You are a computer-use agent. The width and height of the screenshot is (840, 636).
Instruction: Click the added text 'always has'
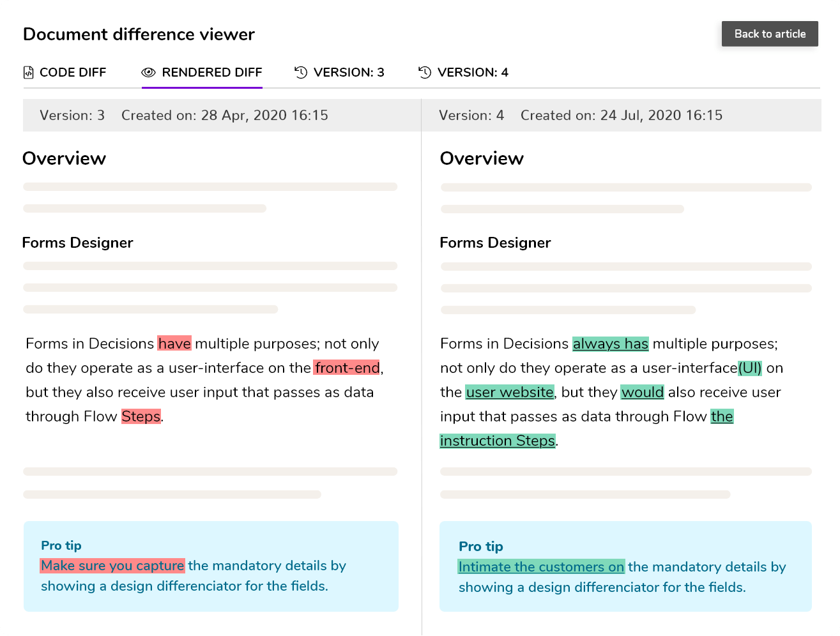click(x=610, y=344)
